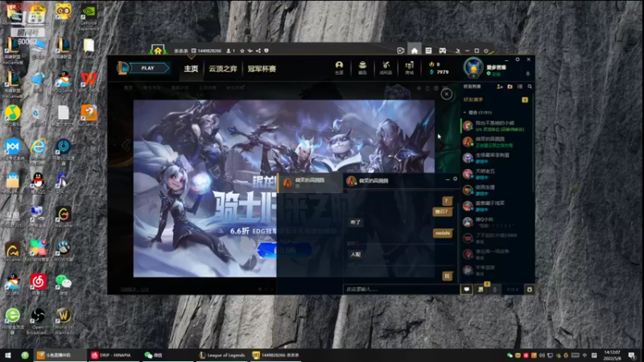The height and width of the screenshot is (362, 644).
Task: Open the online status dropdown under summoner name
Action: tap(493, 74)
